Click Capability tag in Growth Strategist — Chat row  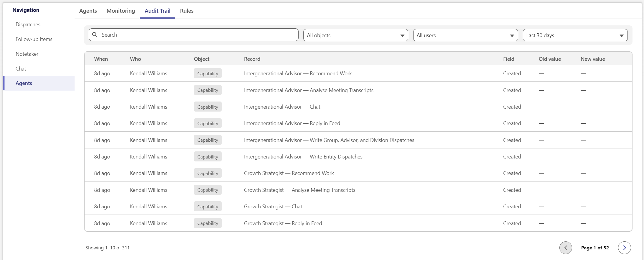point(208,207)
